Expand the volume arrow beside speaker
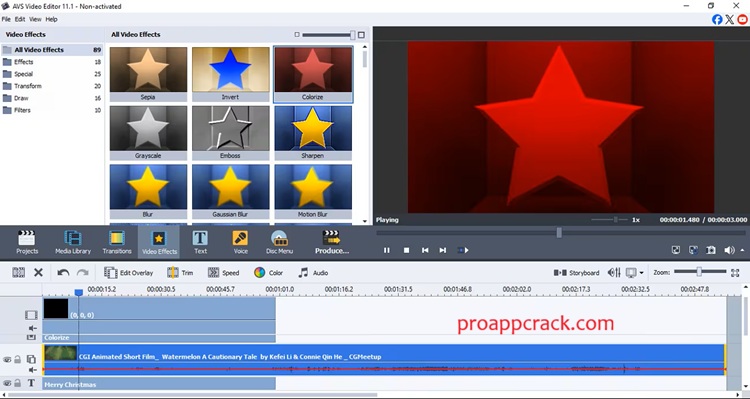The image size is (750, 399). 742,250
